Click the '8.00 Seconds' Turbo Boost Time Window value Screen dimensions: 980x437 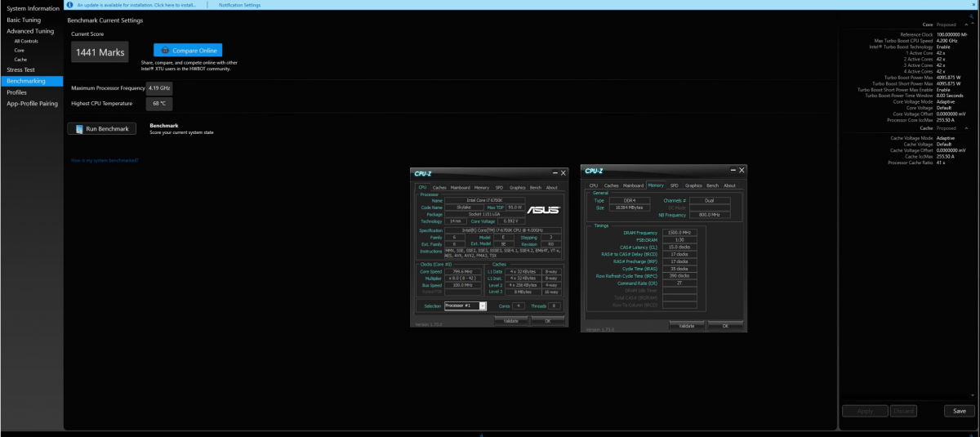point(950,96)
